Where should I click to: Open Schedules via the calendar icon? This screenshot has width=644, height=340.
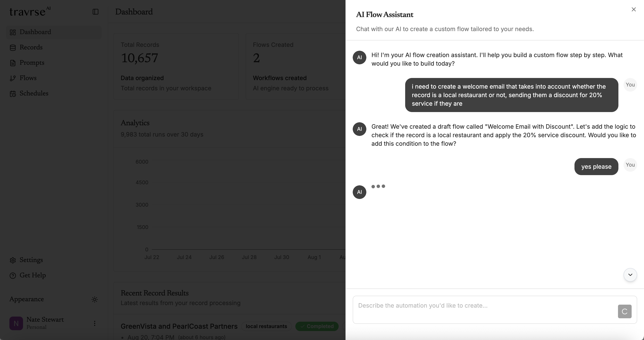(x=13, y=94)
